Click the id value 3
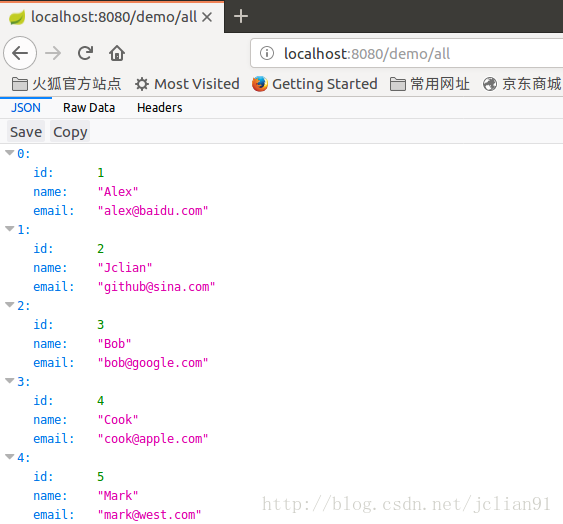 (101, 325)
